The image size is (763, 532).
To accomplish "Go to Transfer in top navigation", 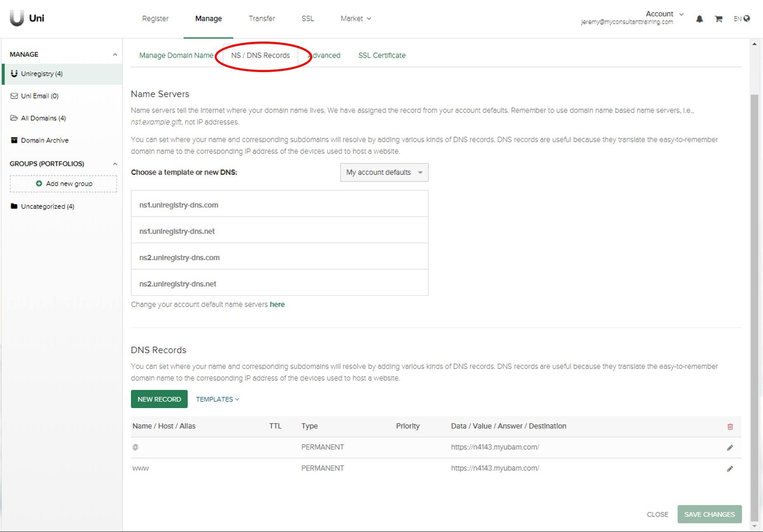I will coord(262,19).
